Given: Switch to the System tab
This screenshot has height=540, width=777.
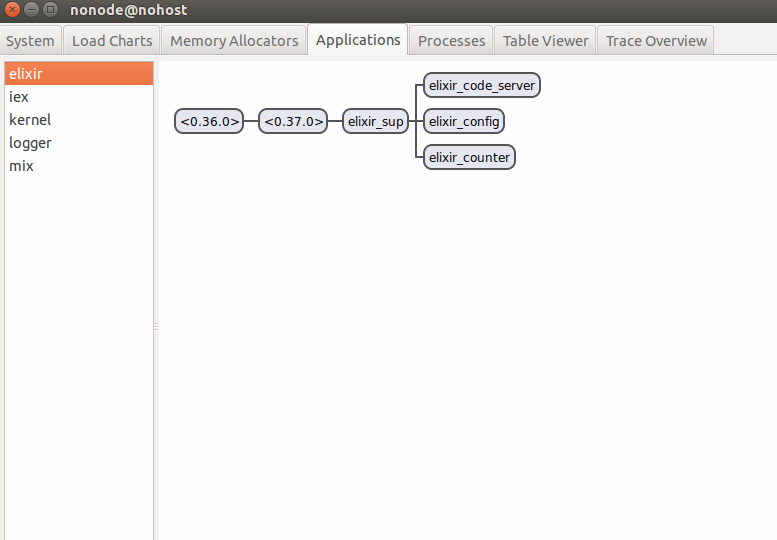Looking at the screenshot, I should tap(30, 41).
